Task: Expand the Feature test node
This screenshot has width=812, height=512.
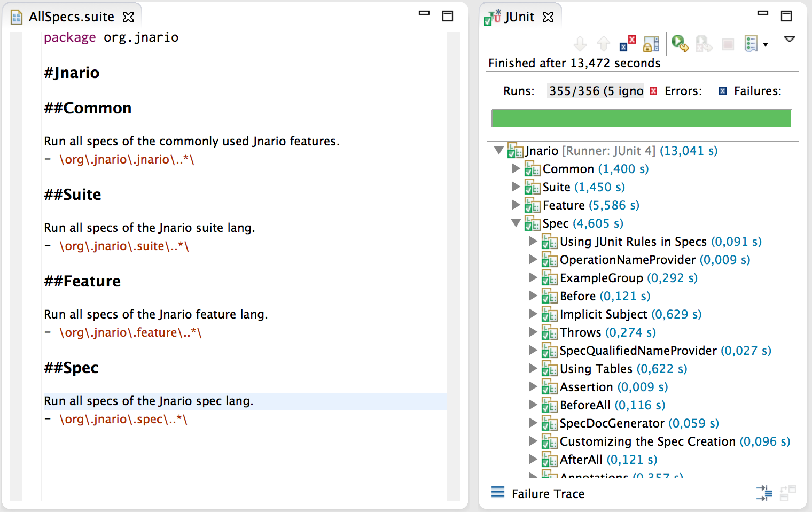Action: (x=516, y=205)
